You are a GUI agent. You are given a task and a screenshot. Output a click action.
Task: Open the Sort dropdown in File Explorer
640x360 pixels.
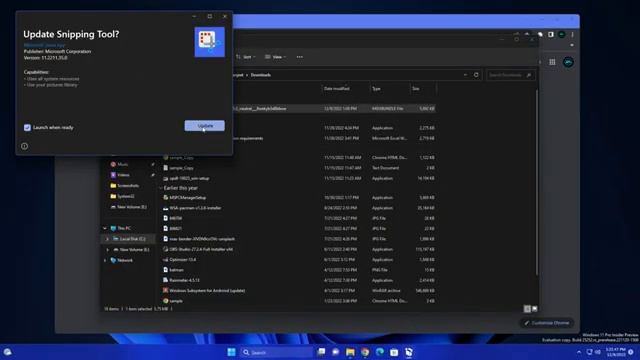(246, 57)
